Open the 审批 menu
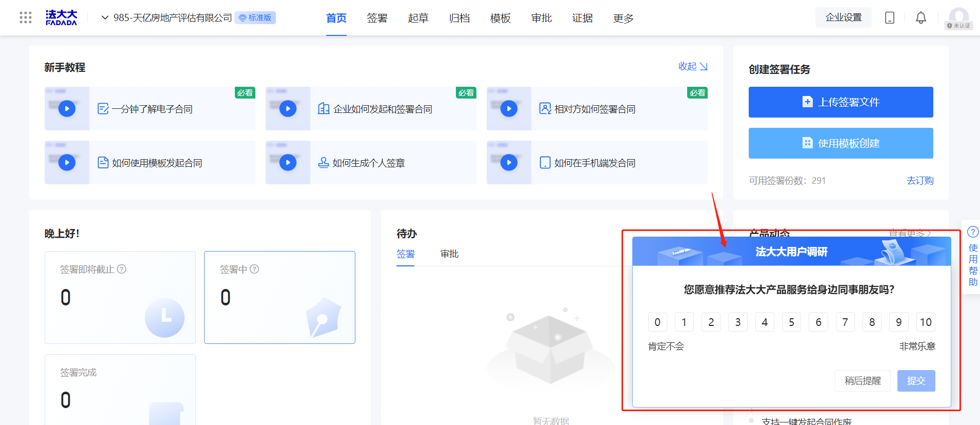 click(x=542, y=18)
